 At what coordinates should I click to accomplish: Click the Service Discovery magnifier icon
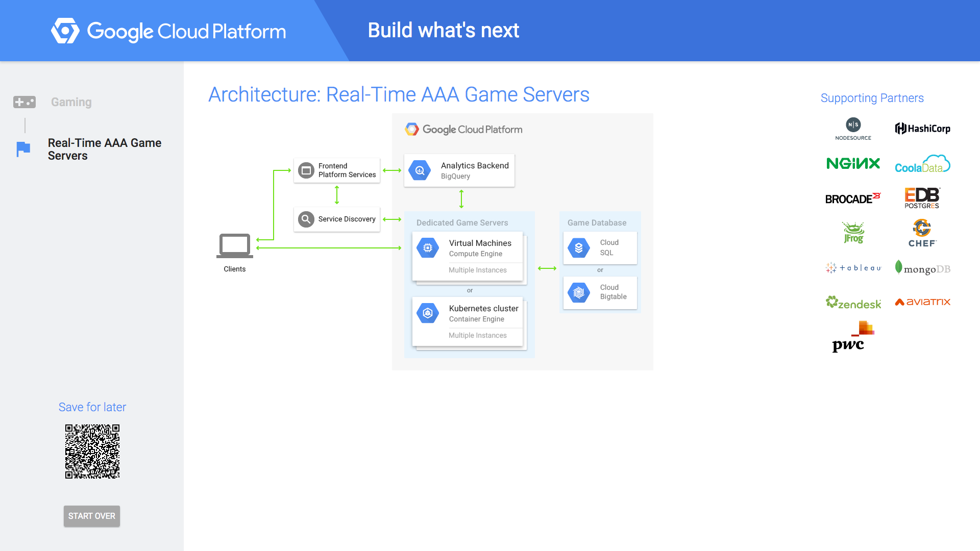[x=306, y=219]
